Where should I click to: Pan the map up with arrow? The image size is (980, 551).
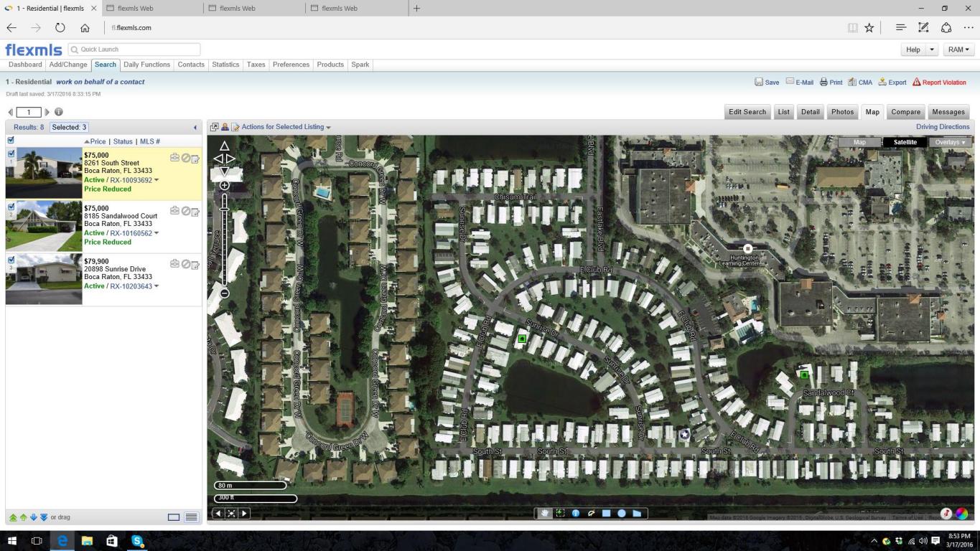pos(225,146)
